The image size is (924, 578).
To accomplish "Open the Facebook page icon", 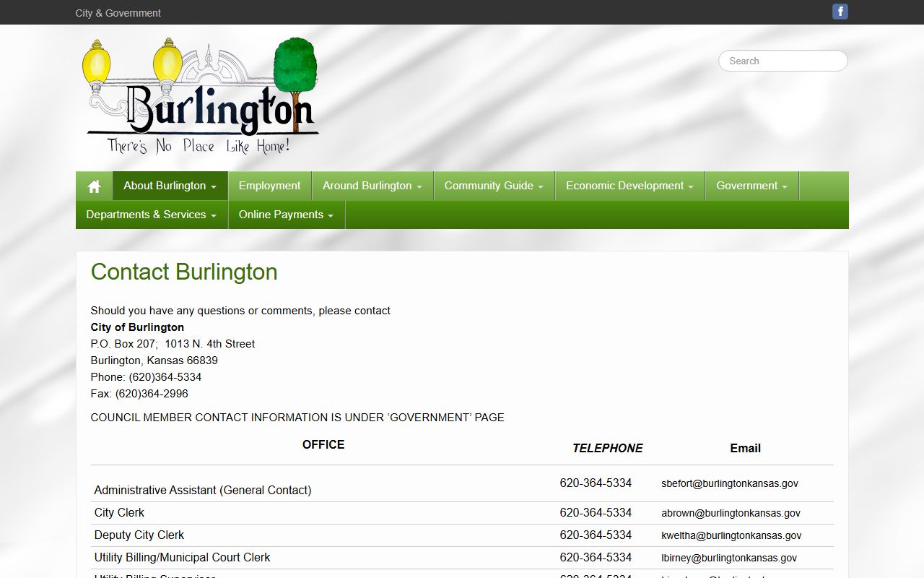I will pos(840,12).
